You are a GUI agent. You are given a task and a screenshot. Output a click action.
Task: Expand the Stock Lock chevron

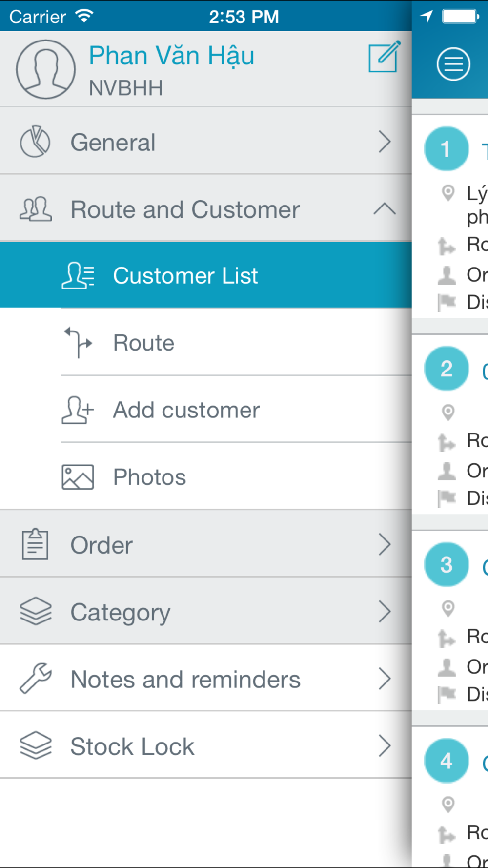coord(385,746)
